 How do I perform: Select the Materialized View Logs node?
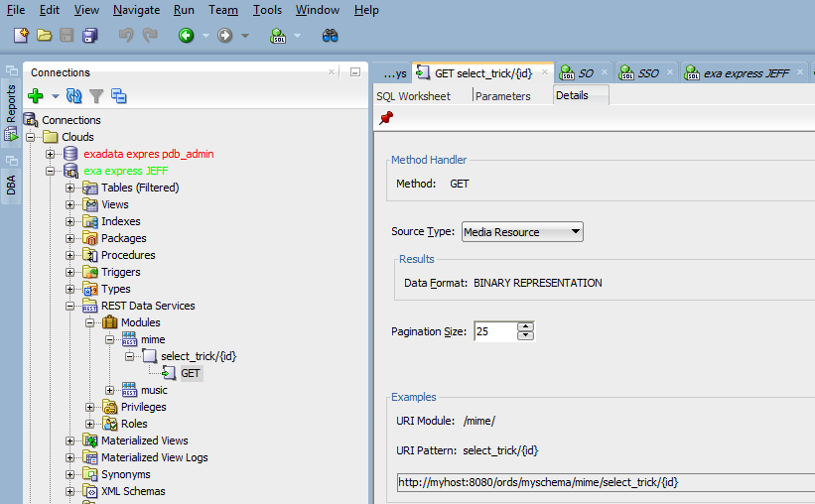coord(155,457)
